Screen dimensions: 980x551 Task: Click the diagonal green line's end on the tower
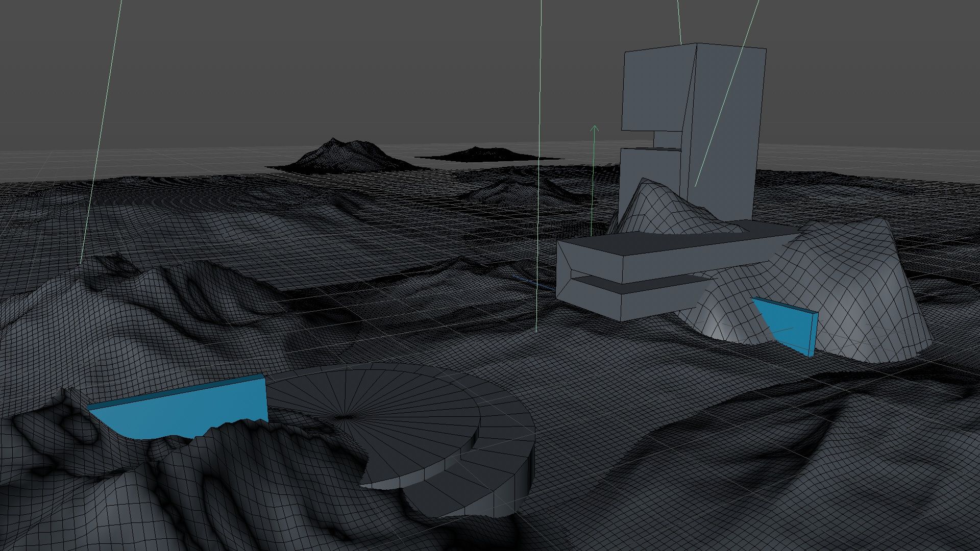pyautogui.click(x=696, y=186)
